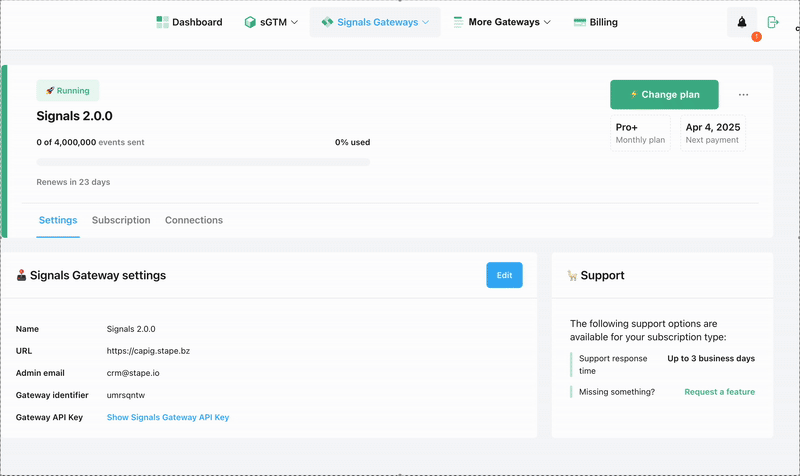800x476 pixels.
Task: Open the Dashboard nav icon
Action: [x=162, y=22]
